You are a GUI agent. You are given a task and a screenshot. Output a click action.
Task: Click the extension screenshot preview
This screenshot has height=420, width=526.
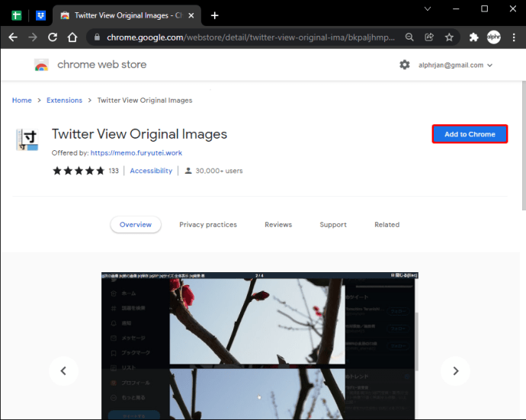pos(260,346)
